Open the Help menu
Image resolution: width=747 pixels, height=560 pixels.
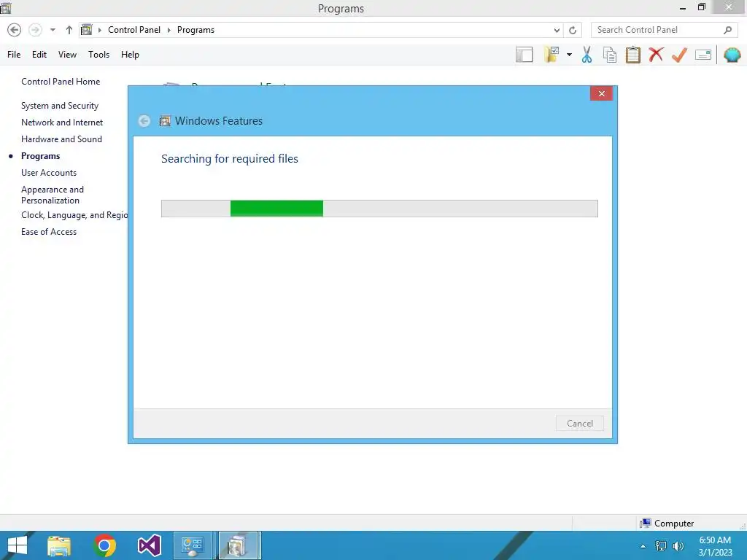coord(130,55)
